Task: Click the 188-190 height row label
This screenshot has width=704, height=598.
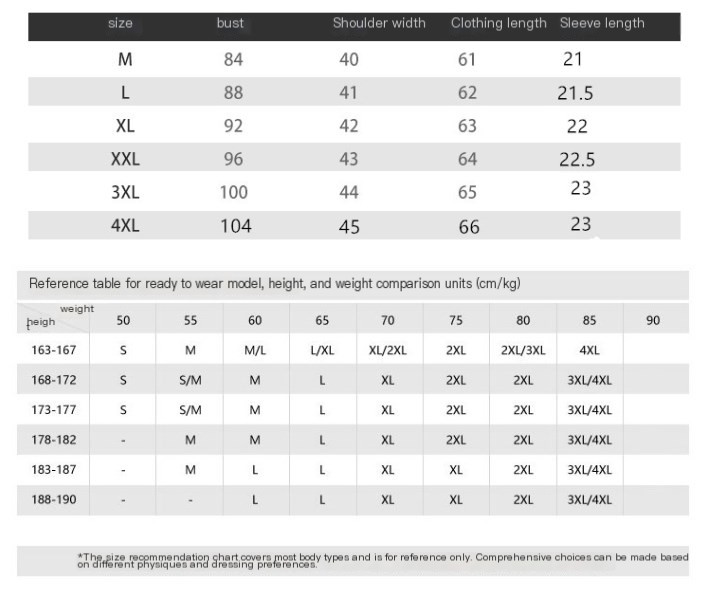Action: coord(54,499)
